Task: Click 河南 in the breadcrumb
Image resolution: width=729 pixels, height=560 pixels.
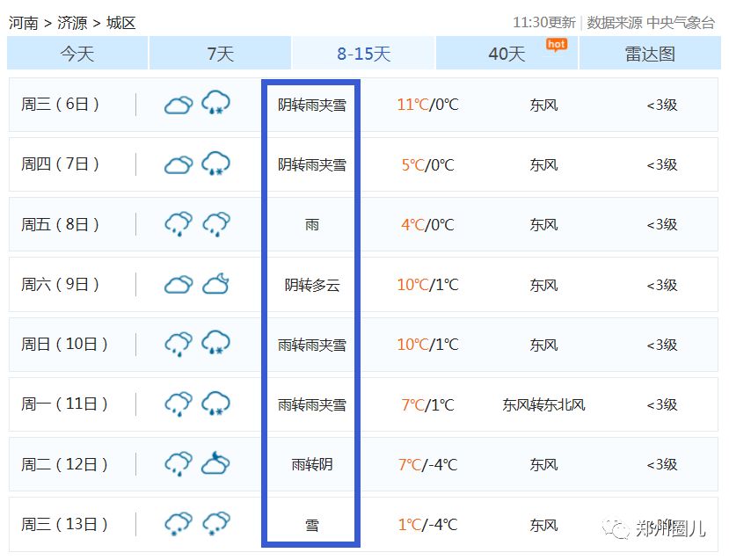Action: [x=24, y=23]
